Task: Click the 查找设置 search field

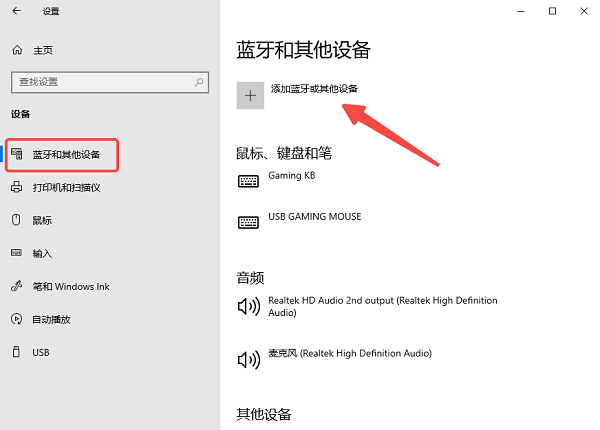Action: (x=110, y=82)
